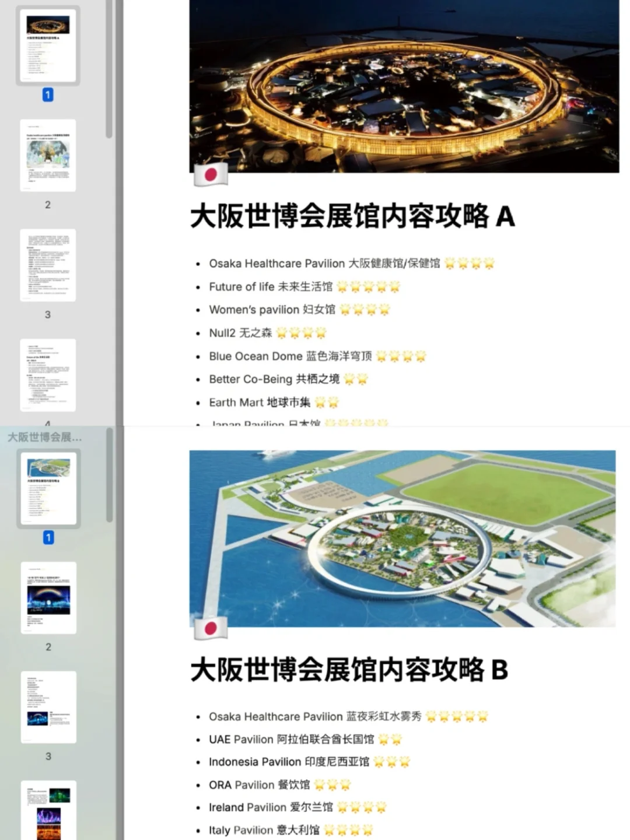
Task: Select page 1 thumbnail in guide A sidebar
Action: coord(48,45)
